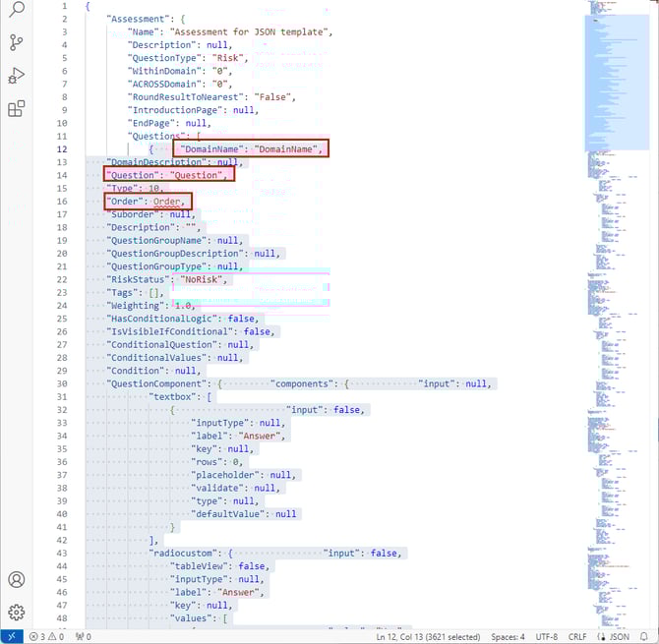Screen dimensions: 659x644
Task: Open the Manage gear menu
Action: pos(16,613)
